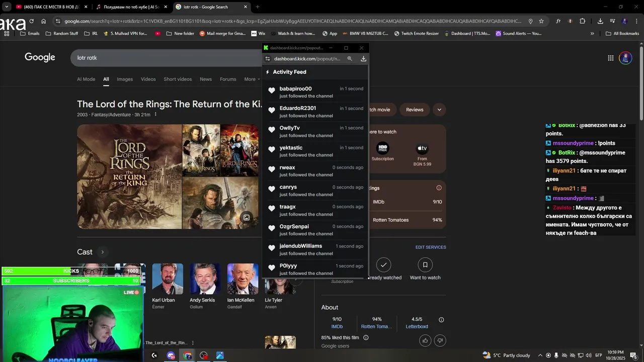Open Chrome apps grid in bookmarks bar
The height and width of the screenshot is (362, 644).
tap(7, 34)
